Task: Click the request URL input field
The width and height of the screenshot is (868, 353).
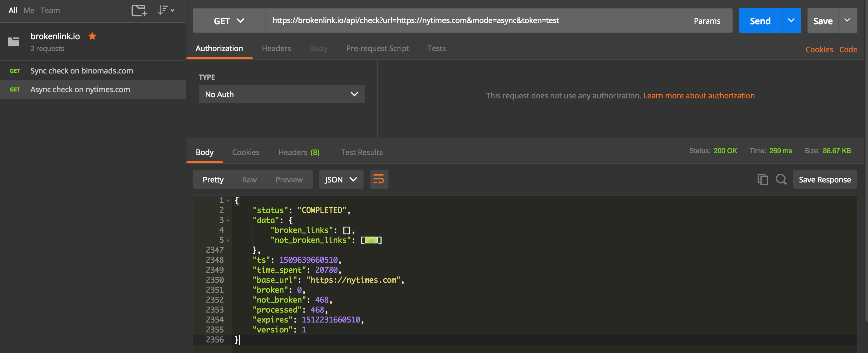Action: coord(472,21)
